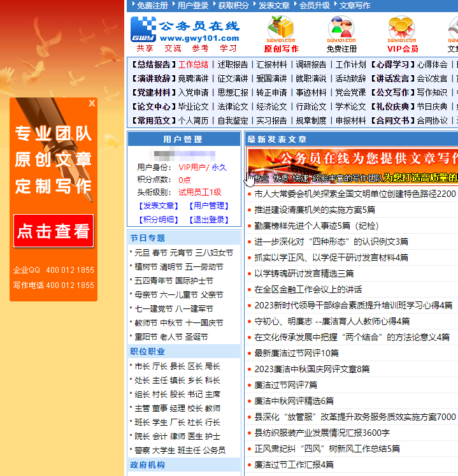458x476 pixels.
Task: Open 节日庆典 under 礼仪庆典
Action: [432, 106]
